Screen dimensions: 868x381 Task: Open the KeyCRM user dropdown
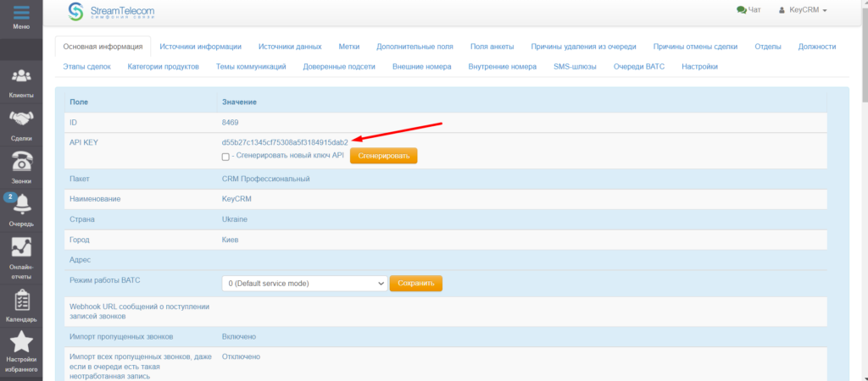pyautogui.click(x=803, y=10)
